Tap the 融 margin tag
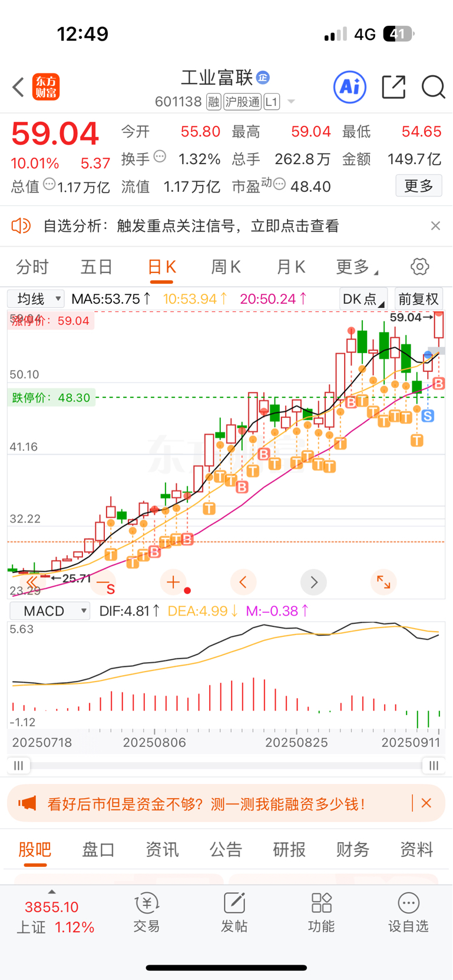Image resolution: width=453 pixels, height=980 pixels. (x=214, y=102)
